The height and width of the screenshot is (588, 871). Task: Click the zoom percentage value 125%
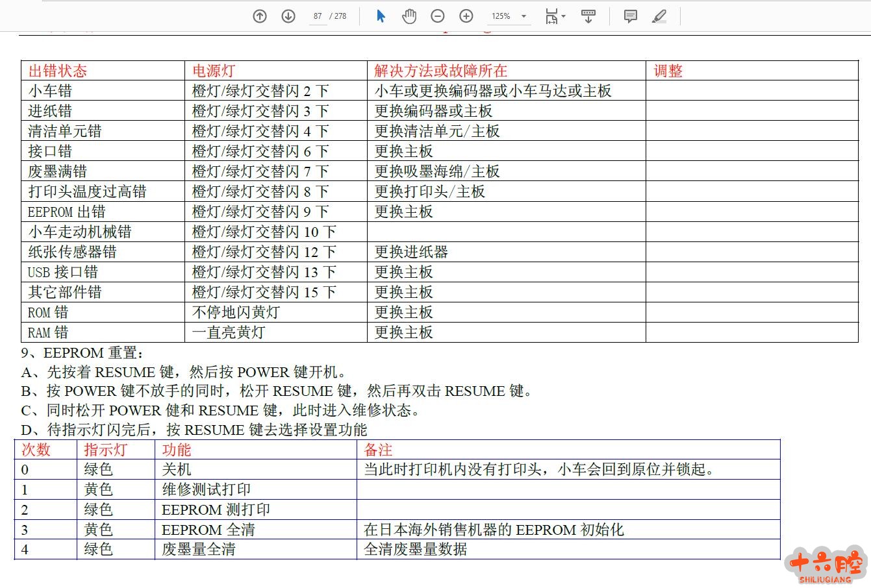point(500,16)
